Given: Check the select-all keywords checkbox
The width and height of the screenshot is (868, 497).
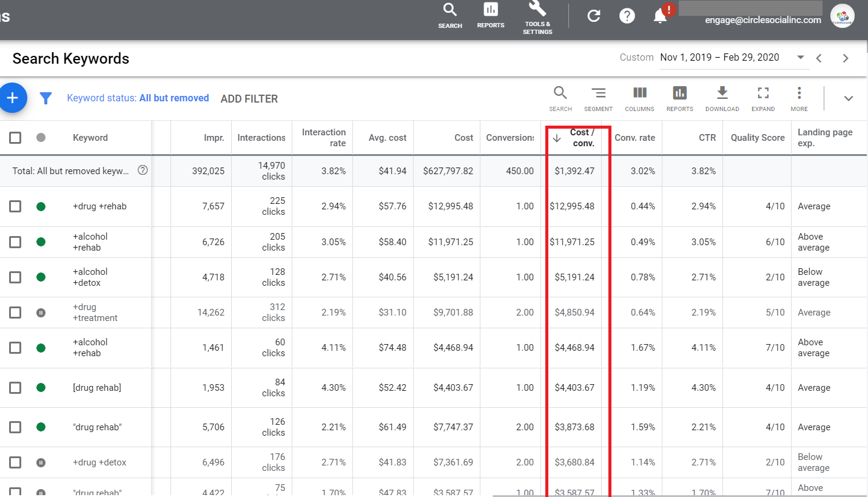Looking at the screenshot, I should click(15, 138).
